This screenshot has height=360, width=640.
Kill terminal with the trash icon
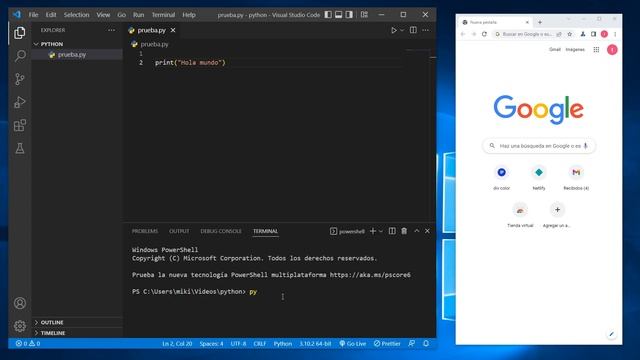click(404, 231)
